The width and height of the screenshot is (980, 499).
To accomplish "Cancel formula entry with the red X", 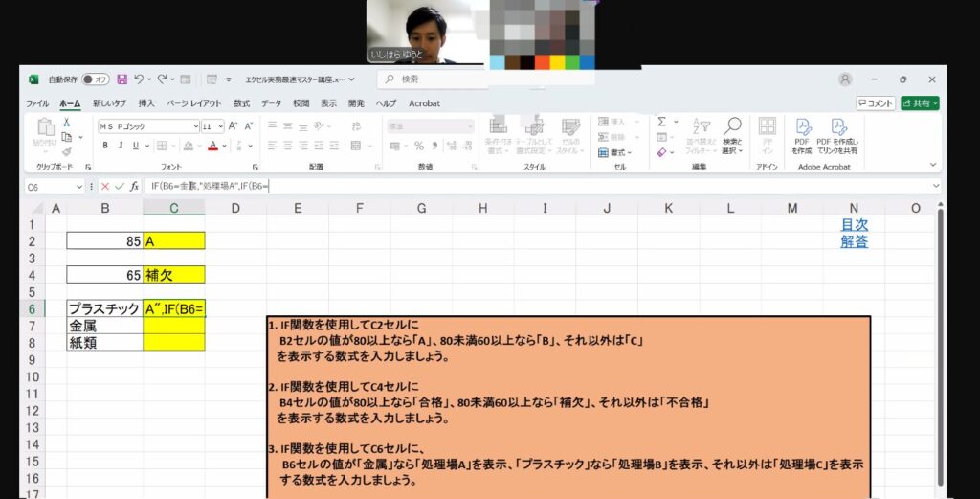I will click(105, 186).
